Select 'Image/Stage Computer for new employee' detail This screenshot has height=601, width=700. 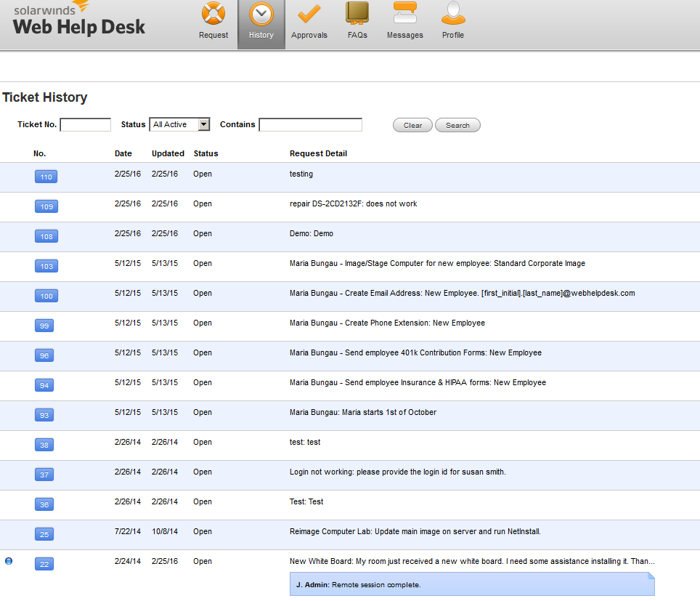pos(437,263)
